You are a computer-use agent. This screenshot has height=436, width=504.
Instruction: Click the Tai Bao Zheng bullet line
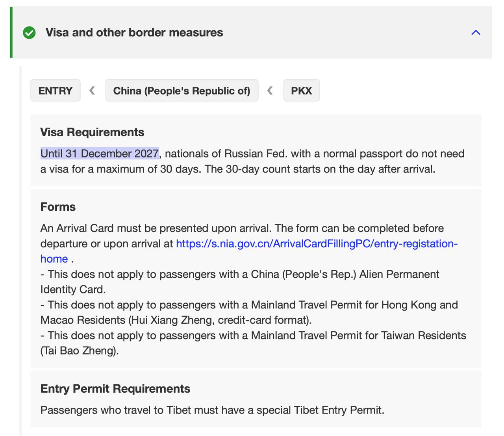pos(253,343)
